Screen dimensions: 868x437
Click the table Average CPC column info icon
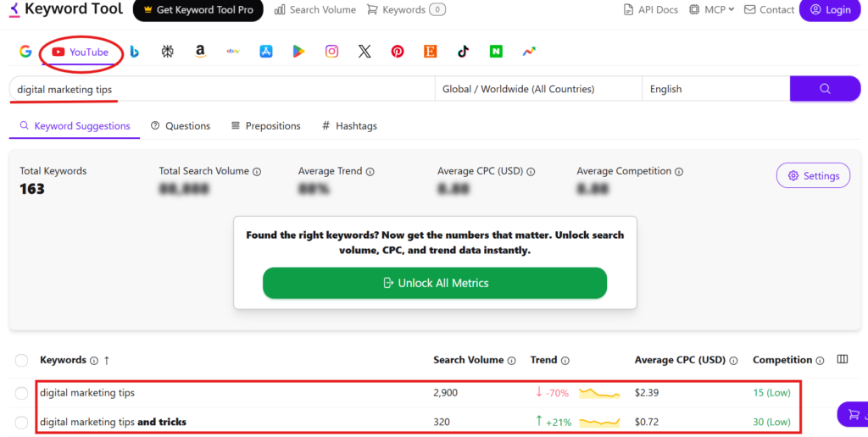[x=733, y=361]
